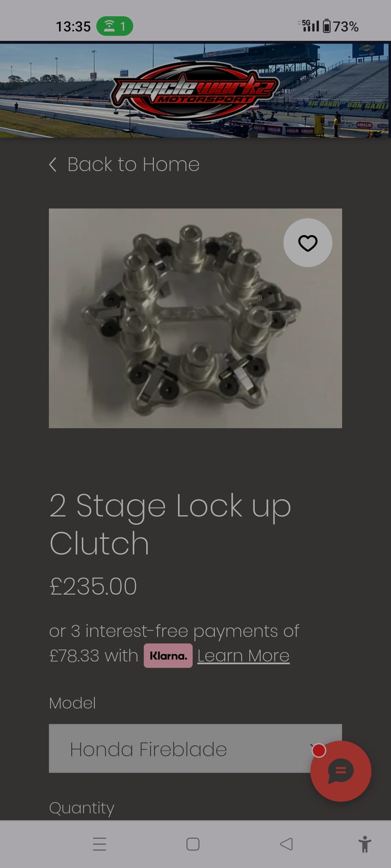Click the left chevron beside Back to Home
This screenshot has width=391, height=868.
pyautogui.click(x=53, y=164)
